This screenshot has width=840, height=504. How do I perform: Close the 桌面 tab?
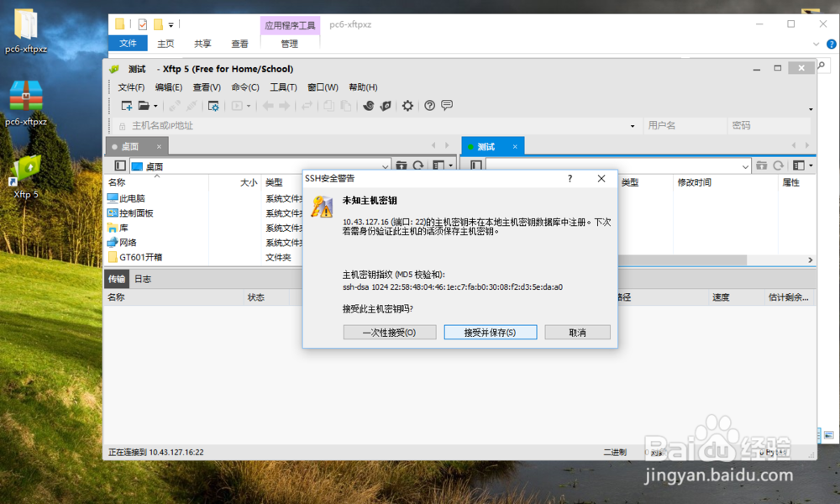[x=159, y=146]
